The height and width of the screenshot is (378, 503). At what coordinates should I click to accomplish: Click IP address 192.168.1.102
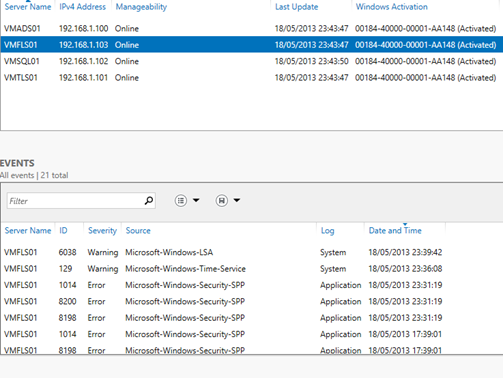tap(83, 61)
